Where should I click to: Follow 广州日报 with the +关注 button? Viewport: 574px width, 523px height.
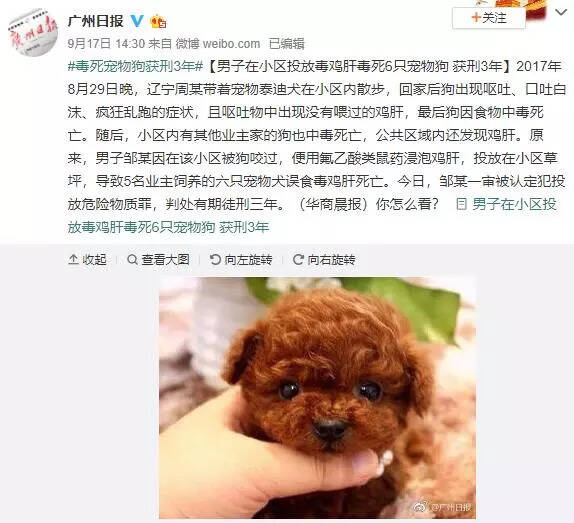(489, 18)
